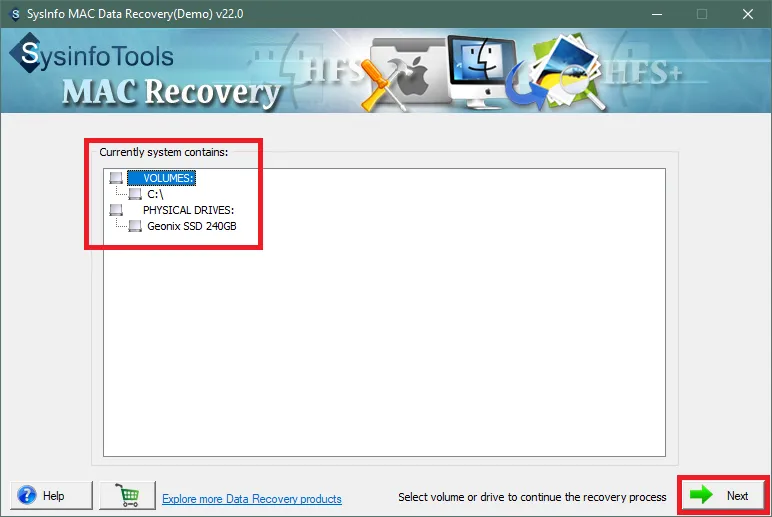This screenshot has width=772, height=517.
Task: Click the SysinfoTools logo in banner
Action: click(x=92, y=54)
